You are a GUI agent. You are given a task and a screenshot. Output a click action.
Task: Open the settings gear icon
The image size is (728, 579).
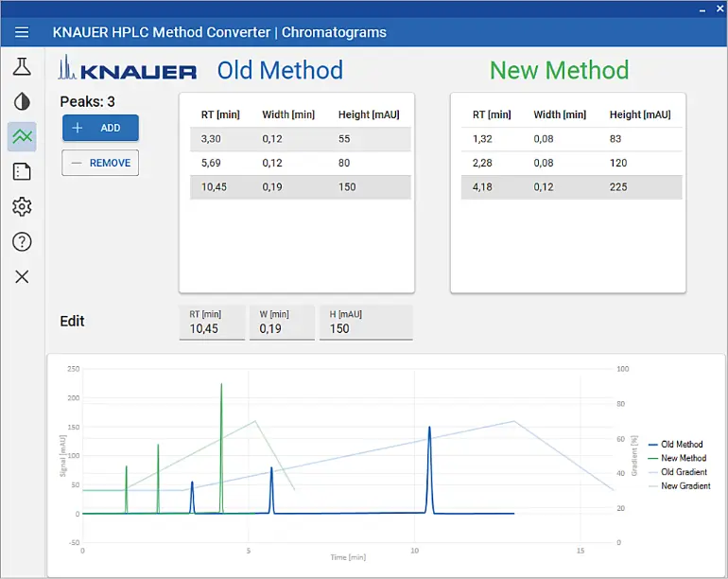click(x=22, y=207)
